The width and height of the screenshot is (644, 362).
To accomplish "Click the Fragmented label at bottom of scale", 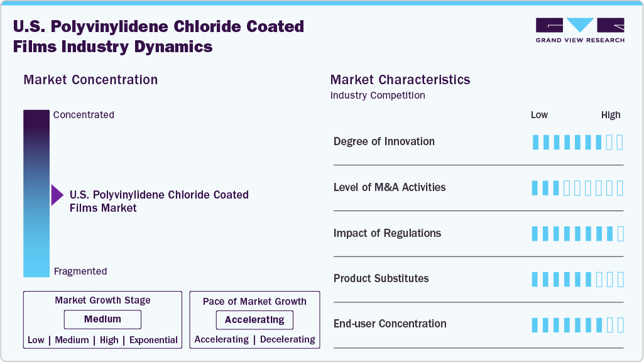I will click(x=80, y=271).
